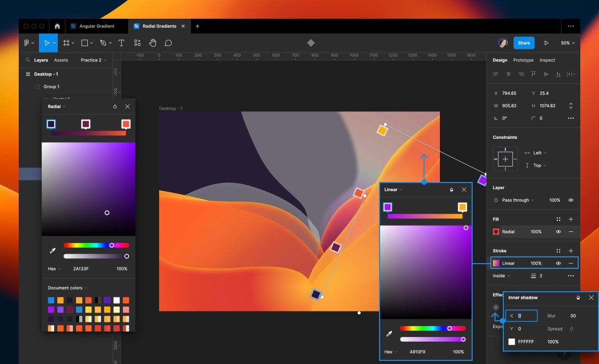This screenshot has width=599, height=364.
Task: Toggle layer visibility eye in Layer section
Action: coord(571,200)
